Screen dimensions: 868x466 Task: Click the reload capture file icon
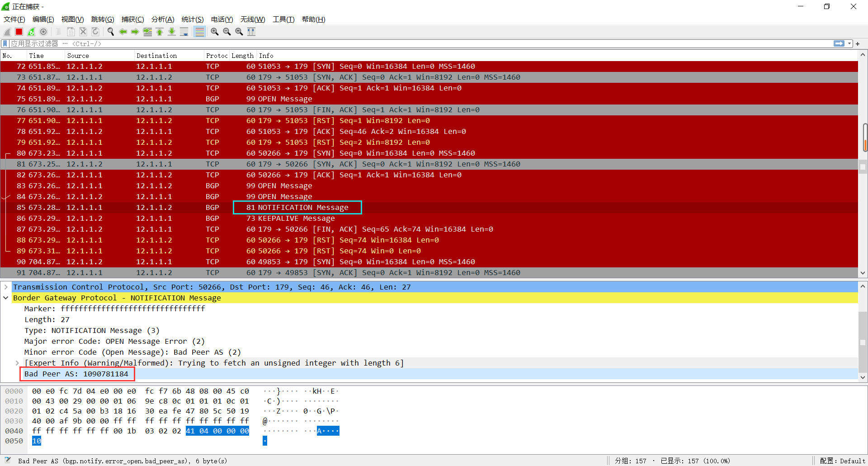point(95,32)
